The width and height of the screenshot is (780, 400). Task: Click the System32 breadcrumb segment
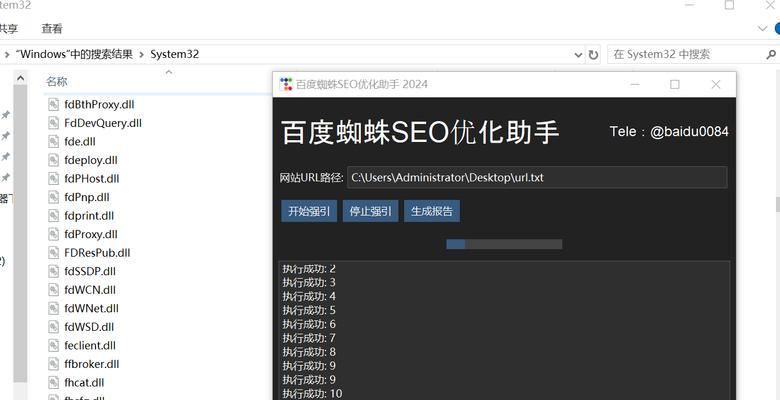pos(175,54)
